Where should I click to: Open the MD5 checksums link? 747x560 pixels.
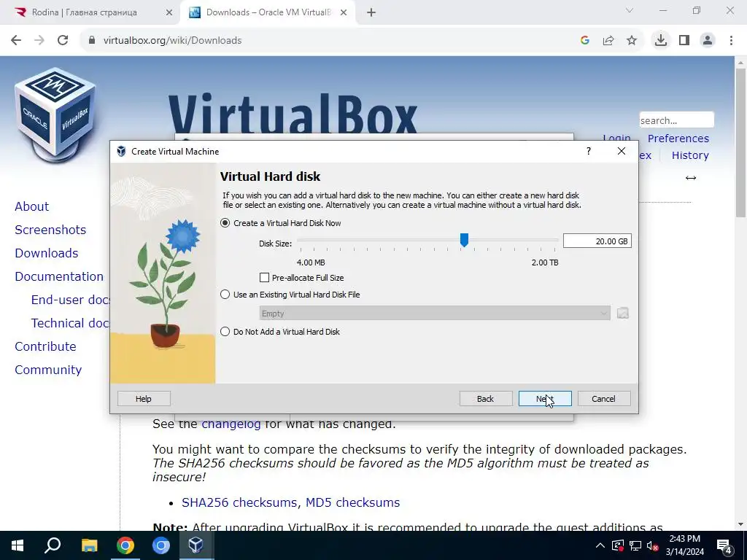[352, 502]
